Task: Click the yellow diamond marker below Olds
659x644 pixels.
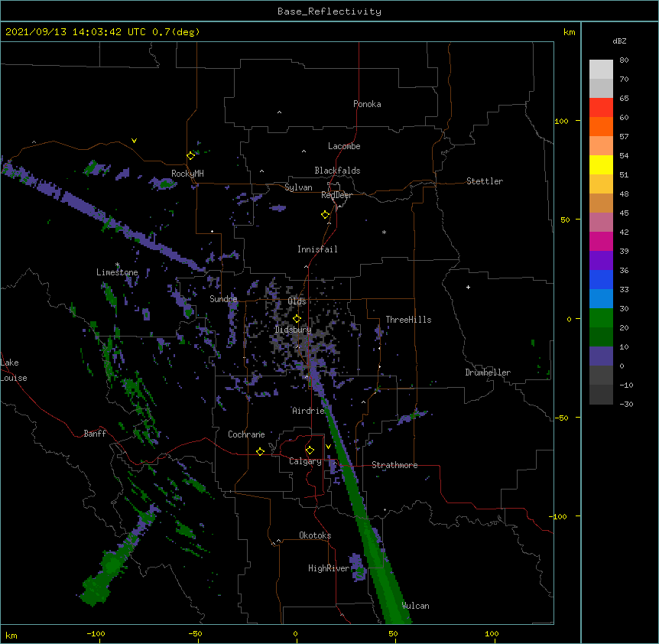Action: click(x=297, y=319)
